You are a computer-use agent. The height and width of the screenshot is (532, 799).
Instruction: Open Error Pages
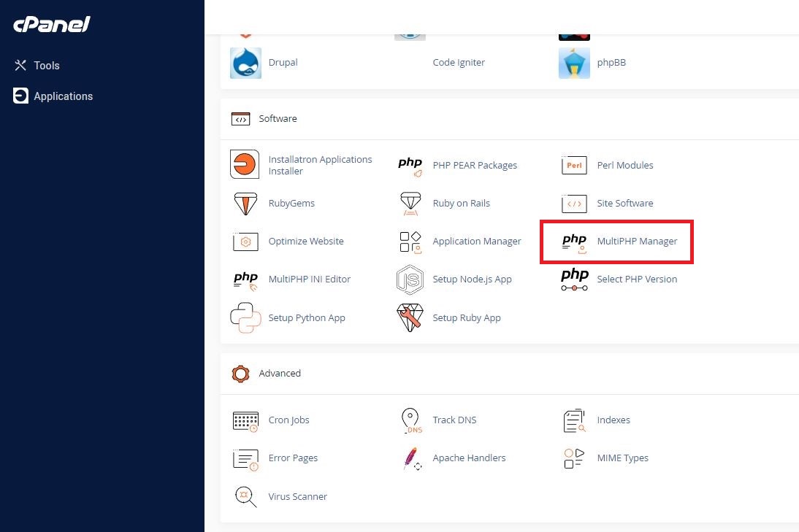[293, 458]
